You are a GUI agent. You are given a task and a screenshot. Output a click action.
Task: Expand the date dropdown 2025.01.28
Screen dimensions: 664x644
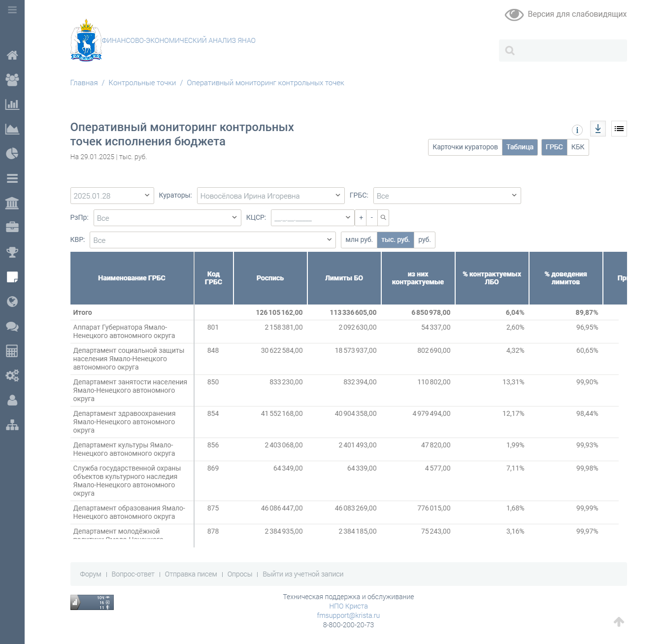(x=112, y=196)
